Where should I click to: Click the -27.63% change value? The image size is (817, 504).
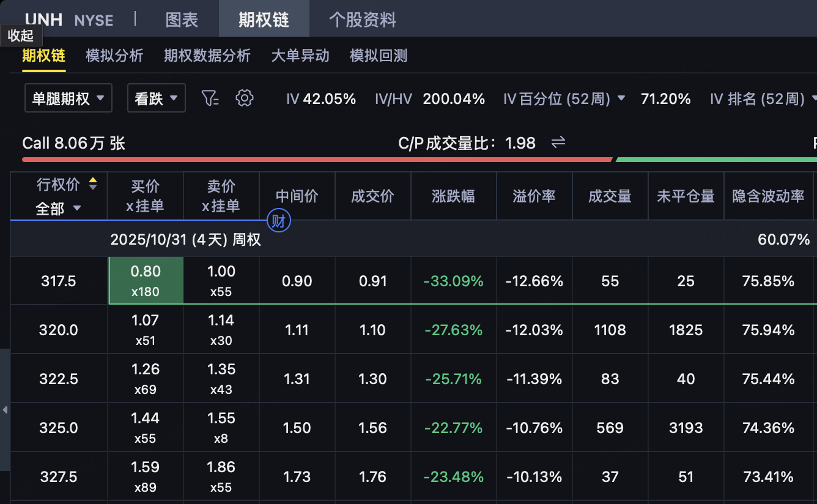pyautogui.click(x=454, y=330)
